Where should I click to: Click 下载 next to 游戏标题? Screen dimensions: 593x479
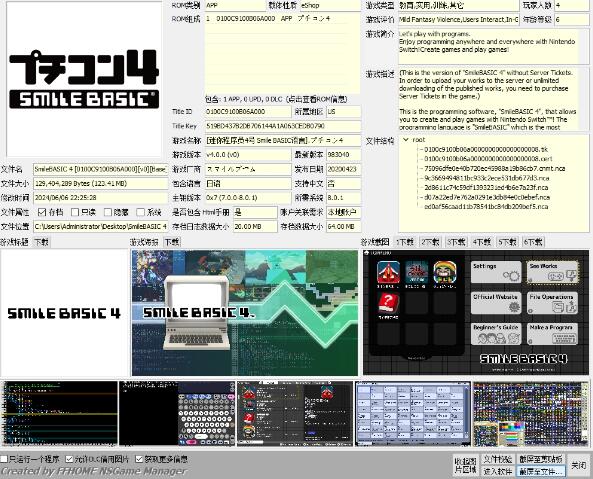point(41,242)
